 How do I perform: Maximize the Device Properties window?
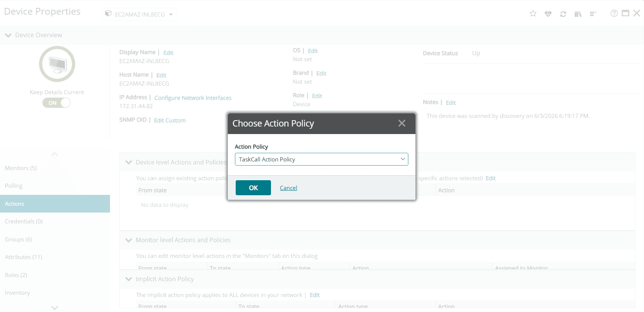(625, 14)
